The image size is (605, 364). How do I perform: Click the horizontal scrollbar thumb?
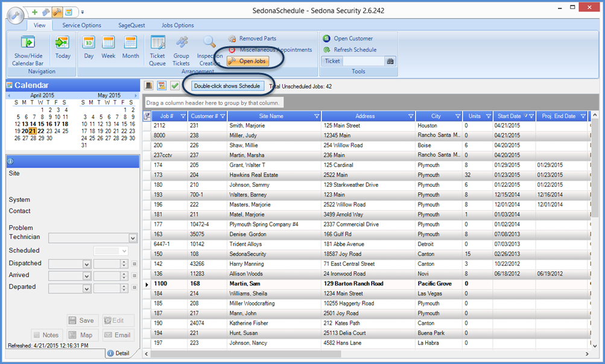tap(245, 354)
